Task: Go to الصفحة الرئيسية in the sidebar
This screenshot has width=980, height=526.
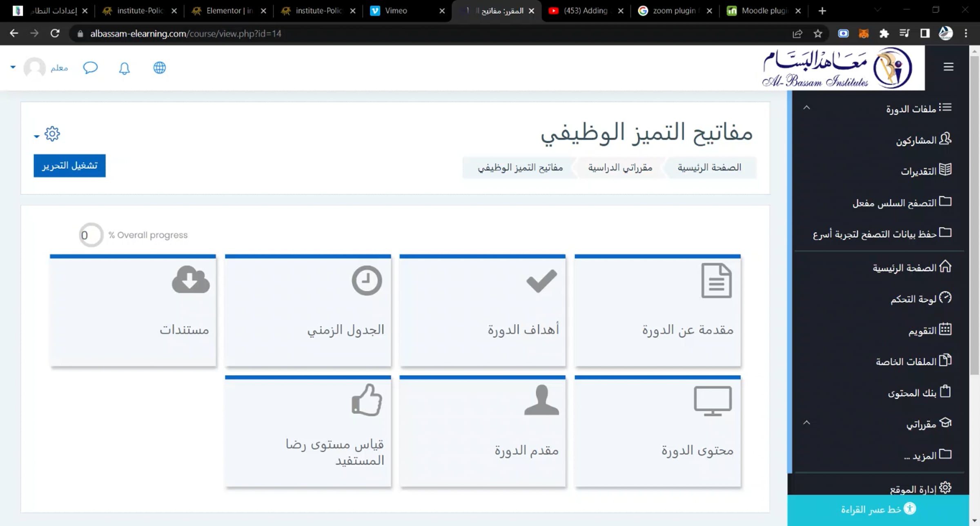Action: click(x=912, y=267)
